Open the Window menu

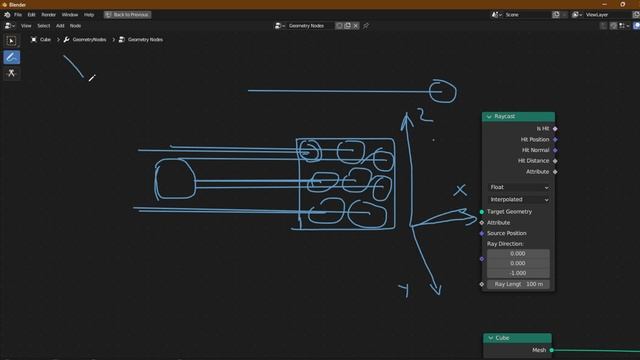70,15
